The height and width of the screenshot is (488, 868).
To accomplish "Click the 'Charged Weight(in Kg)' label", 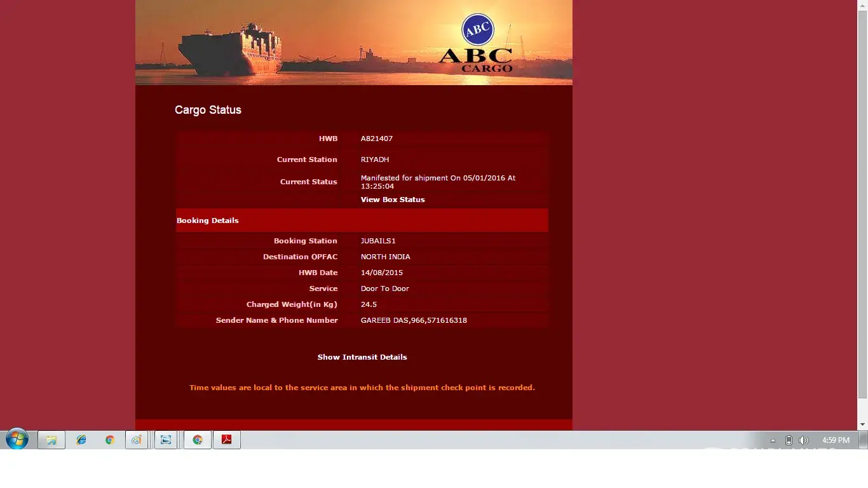I will click(292, 304).
